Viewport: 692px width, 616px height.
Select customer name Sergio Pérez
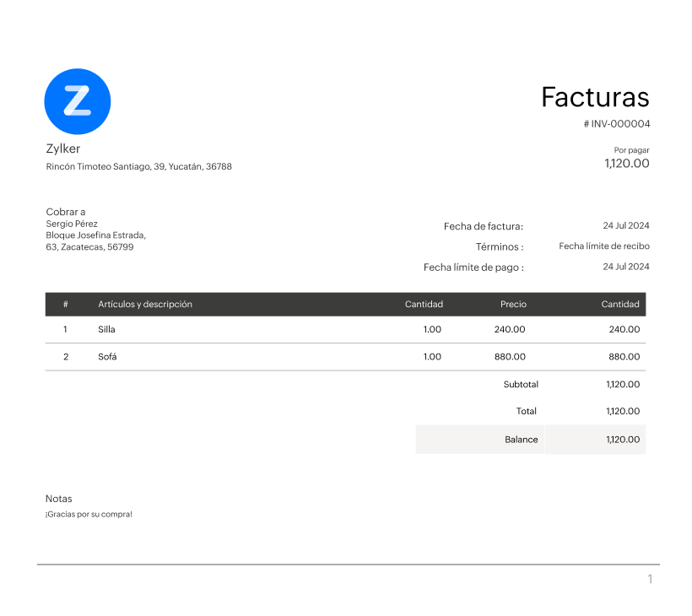tap(72, 224)
